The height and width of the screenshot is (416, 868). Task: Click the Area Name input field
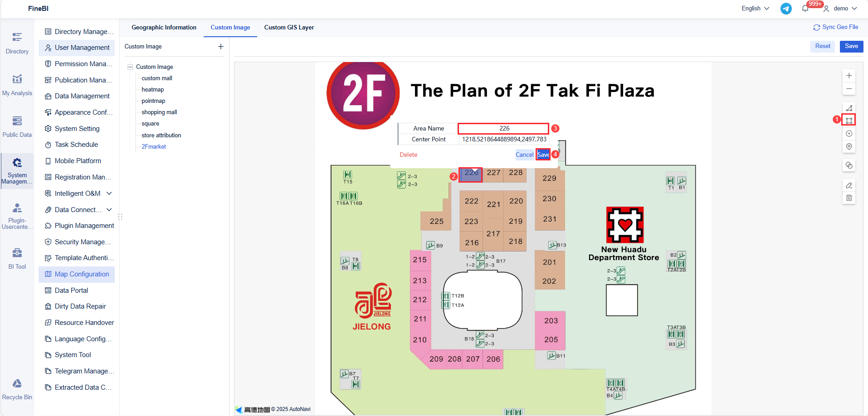[x=503, y=129]
